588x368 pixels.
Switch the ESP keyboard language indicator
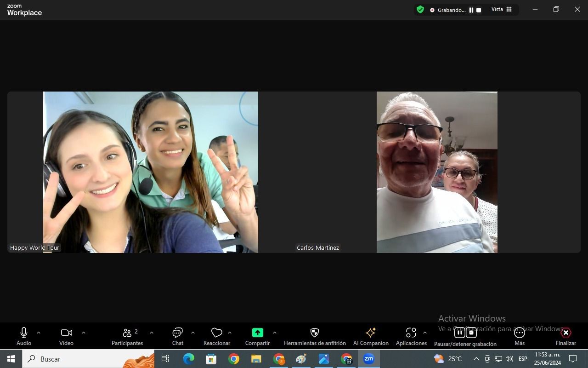coord(523,359)
